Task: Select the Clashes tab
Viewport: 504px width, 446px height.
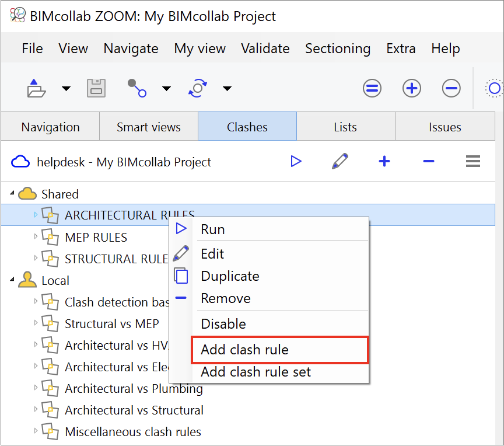Action: [247, 126]
